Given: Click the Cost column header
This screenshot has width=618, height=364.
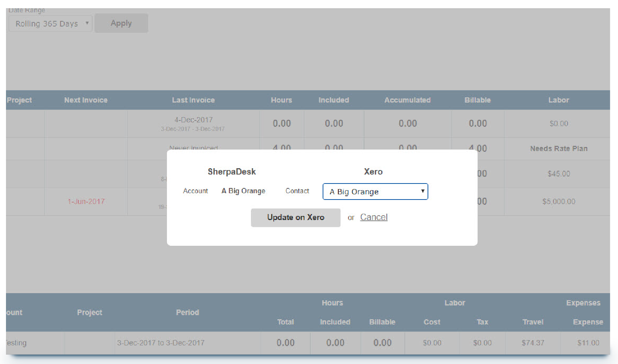Looking at the screenshot, I should point(432,322).
